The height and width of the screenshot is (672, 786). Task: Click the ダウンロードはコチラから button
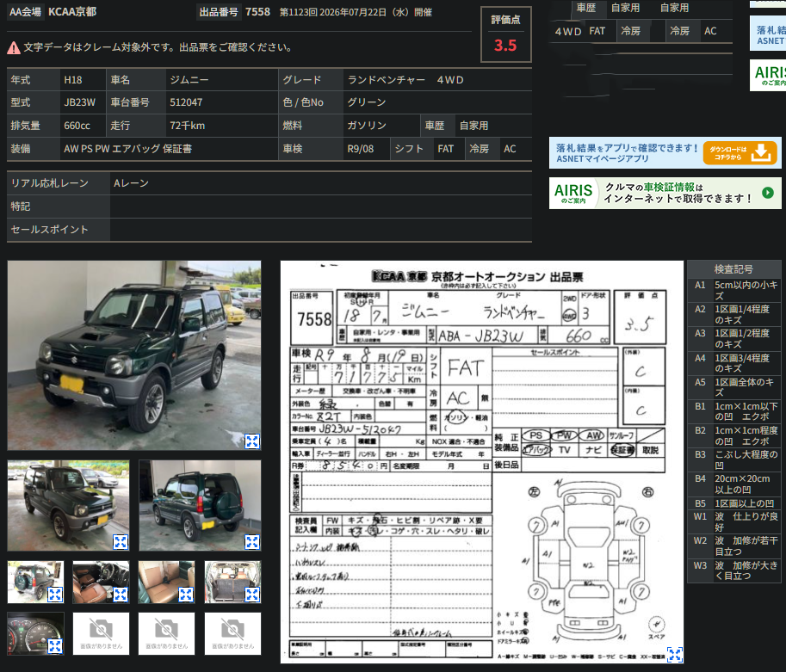coord(740,153)
